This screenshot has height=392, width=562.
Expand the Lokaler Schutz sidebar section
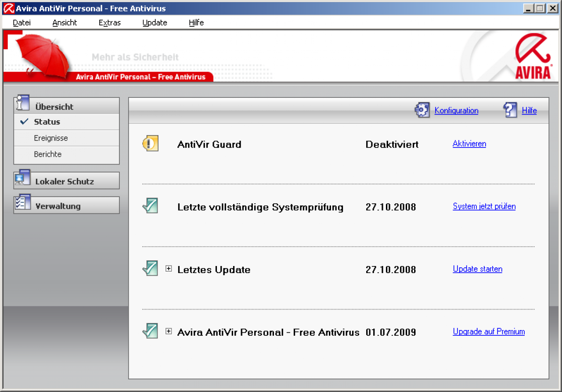coord(67,181)
